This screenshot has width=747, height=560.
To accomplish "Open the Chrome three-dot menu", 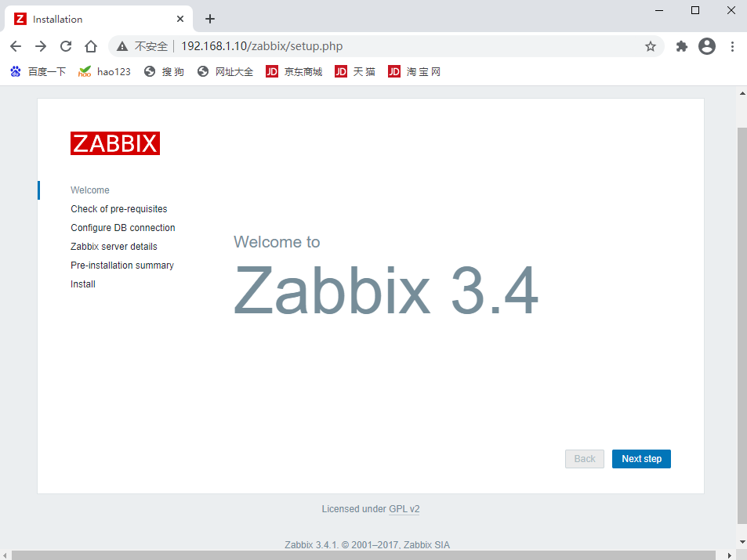I will tap(732, 46).
